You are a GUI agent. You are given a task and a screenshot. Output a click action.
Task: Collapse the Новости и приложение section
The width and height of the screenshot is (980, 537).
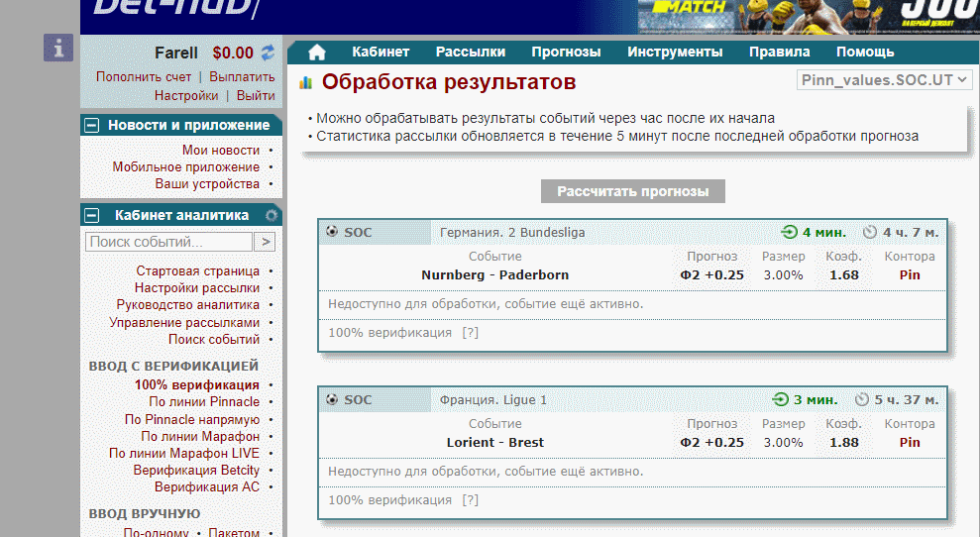[x=92, y=125]
